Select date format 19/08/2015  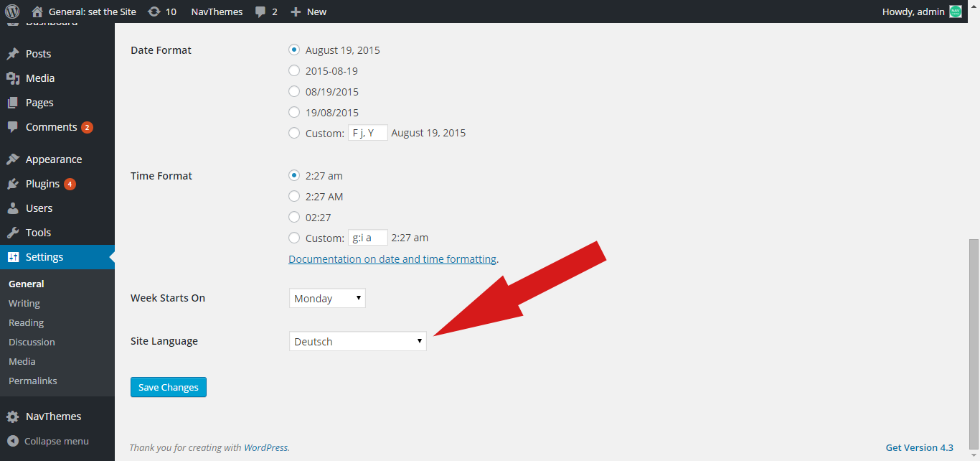click(294, 112)
